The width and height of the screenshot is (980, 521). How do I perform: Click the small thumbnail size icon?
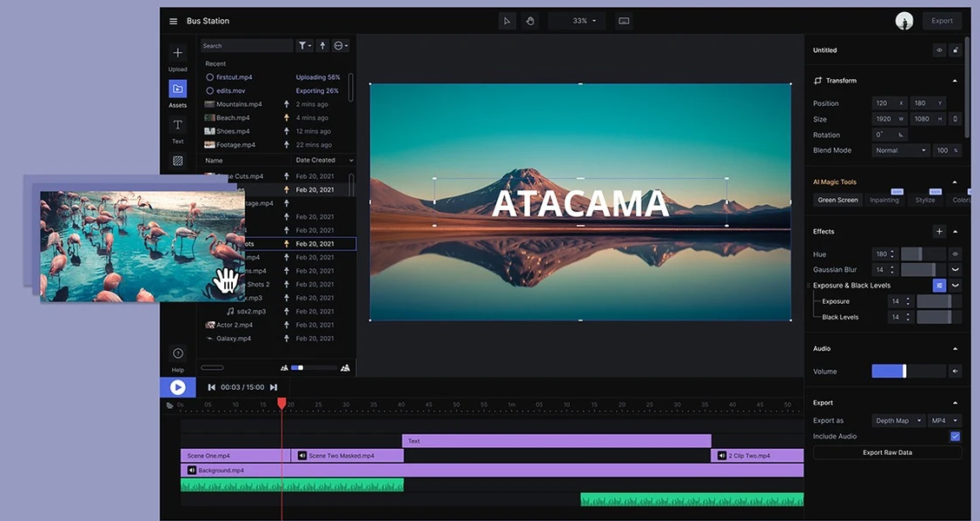(x=284, y=368)
